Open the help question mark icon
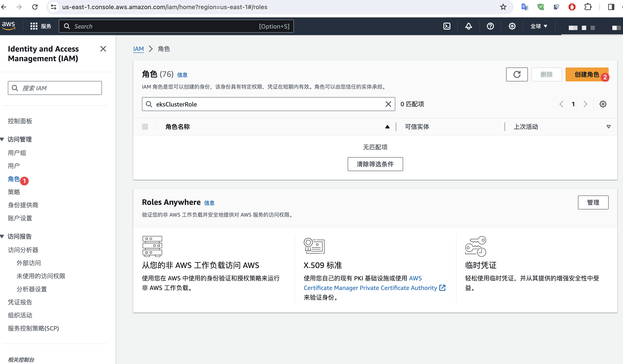 click(x=490, y=26)
